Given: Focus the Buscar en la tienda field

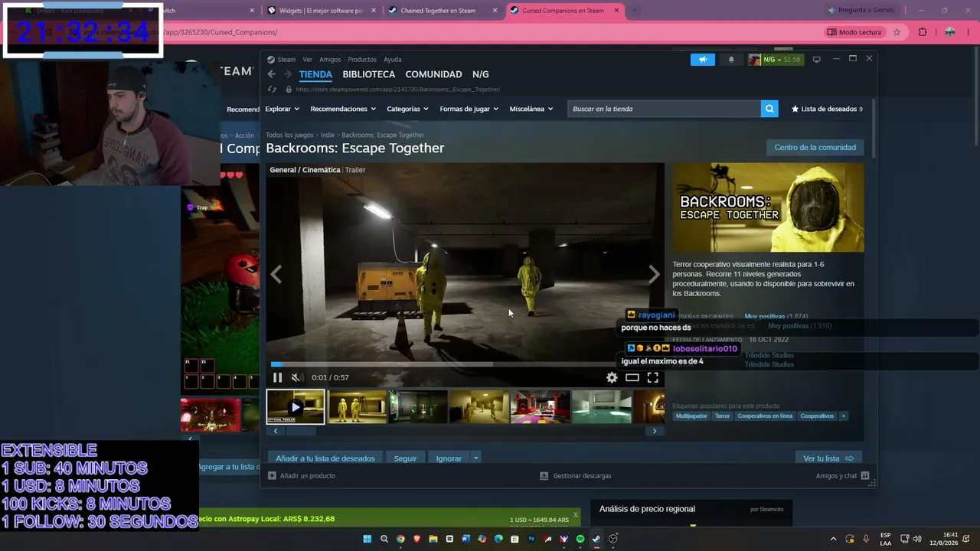Looking at the screenshot, I should coord(665,109).
